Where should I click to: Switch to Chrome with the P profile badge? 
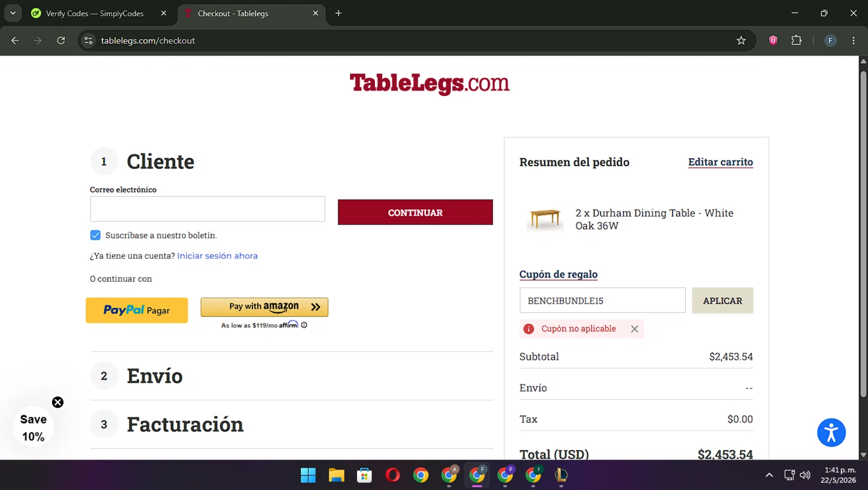click(x=505, y=475)
